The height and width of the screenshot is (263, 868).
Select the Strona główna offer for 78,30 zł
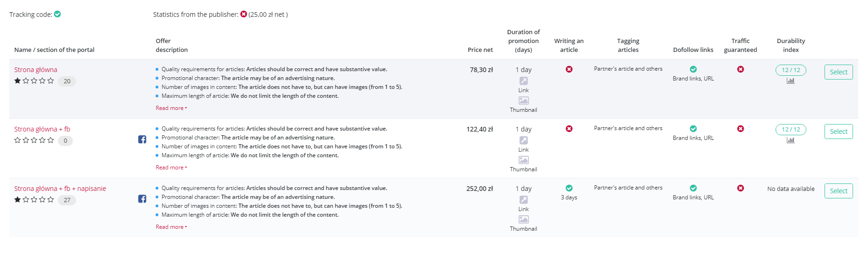tap(839, 72)
